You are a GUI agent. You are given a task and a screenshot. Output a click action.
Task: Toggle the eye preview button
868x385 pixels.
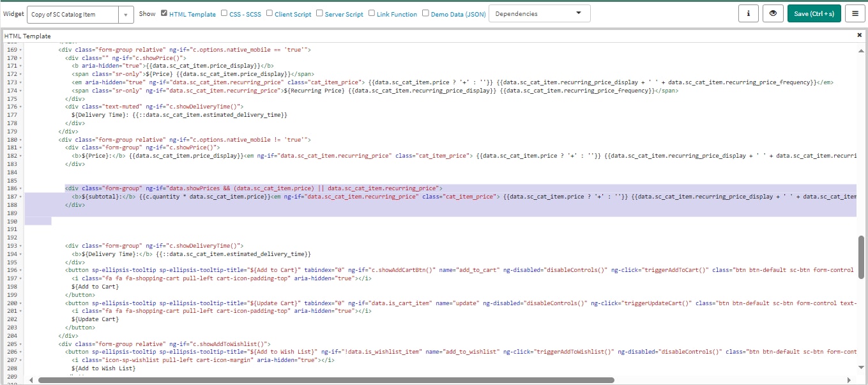coord(773,13)
